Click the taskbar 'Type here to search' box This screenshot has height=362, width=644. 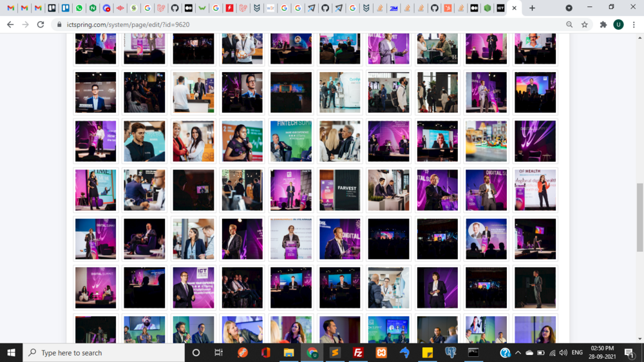(104, 352)
